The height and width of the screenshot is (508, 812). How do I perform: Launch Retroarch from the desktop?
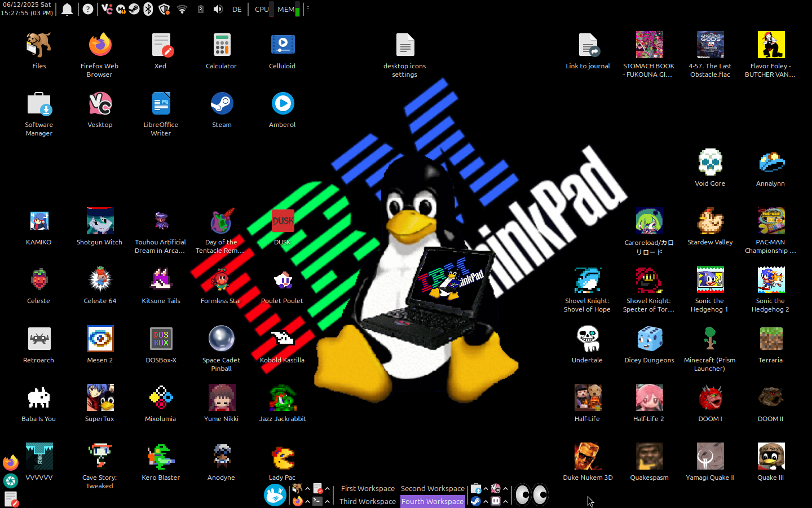(x=39, y=339)
